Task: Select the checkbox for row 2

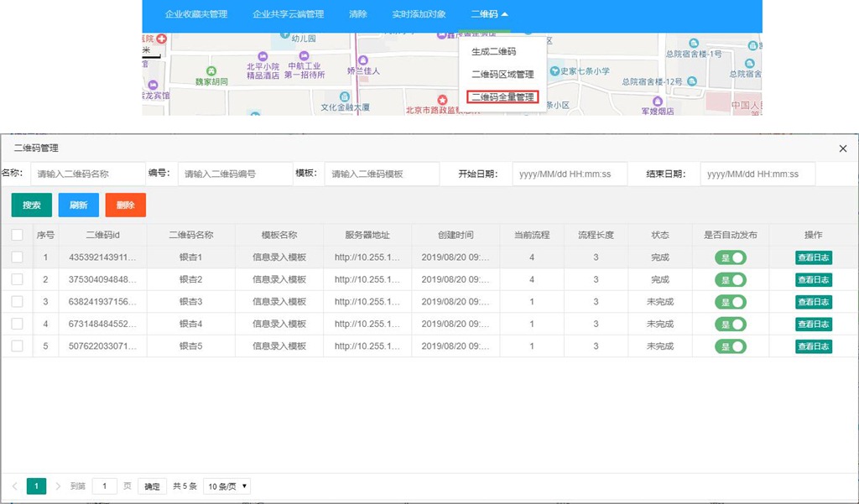Action: (x=17, y=279)
